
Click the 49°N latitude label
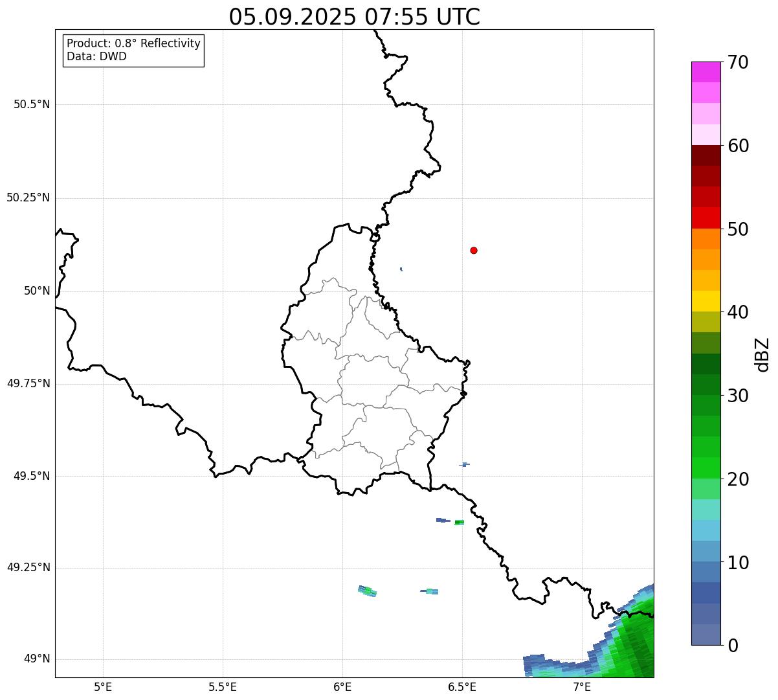click(37, 659)
